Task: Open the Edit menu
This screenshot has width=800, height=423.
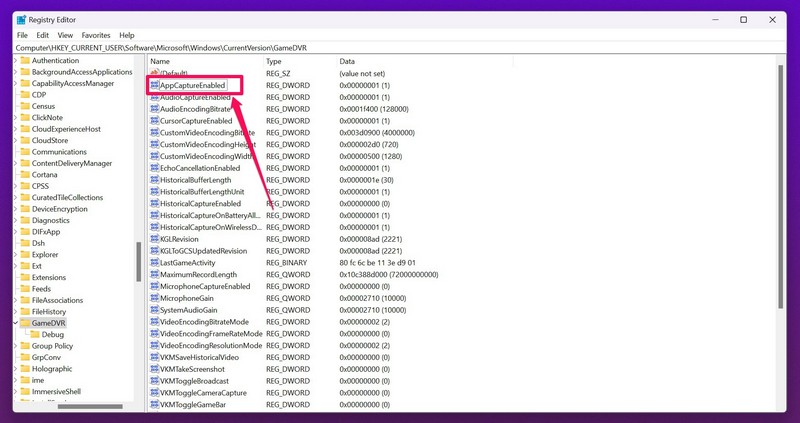Action: pyautogui.click(x=42, y=35)
